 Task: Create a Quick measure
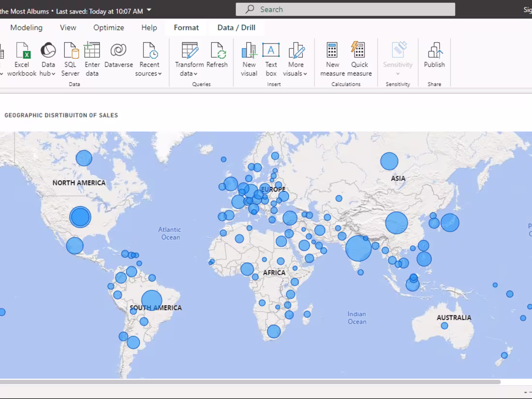pyautogui.click(x=359, y=59)
